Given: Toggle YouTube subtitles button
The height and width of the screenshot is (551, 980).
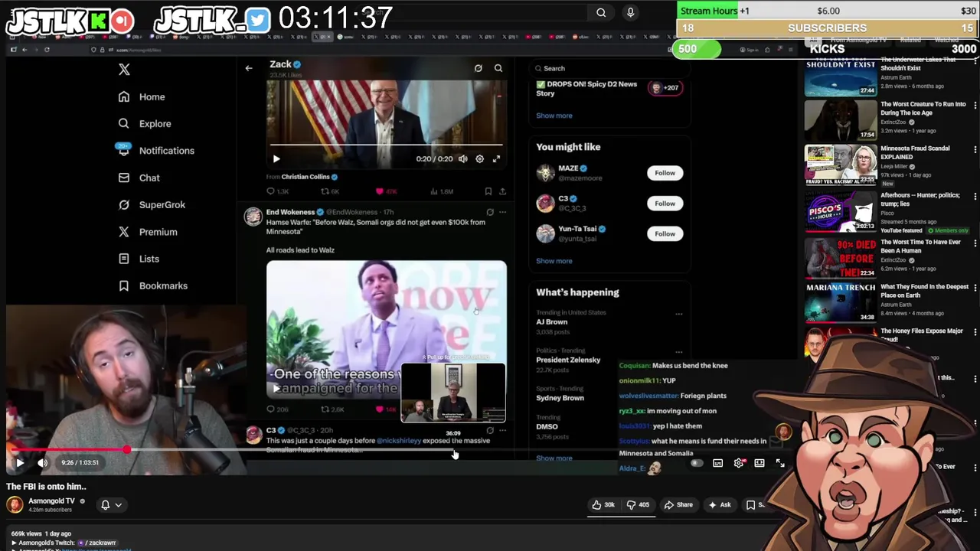Looking at the screenshot, I should 718,463.
